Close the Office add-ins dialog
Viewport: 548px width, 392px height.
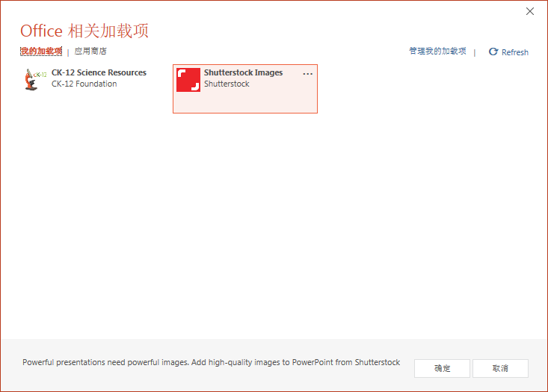pos(530,11)
